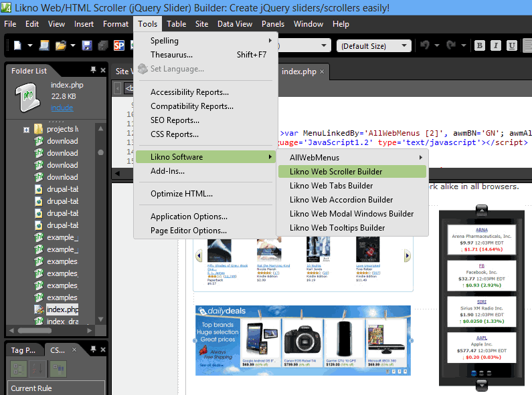Screen dimensions: 532x395
Task: Open SEO Reports
Action: pos(206,120)
